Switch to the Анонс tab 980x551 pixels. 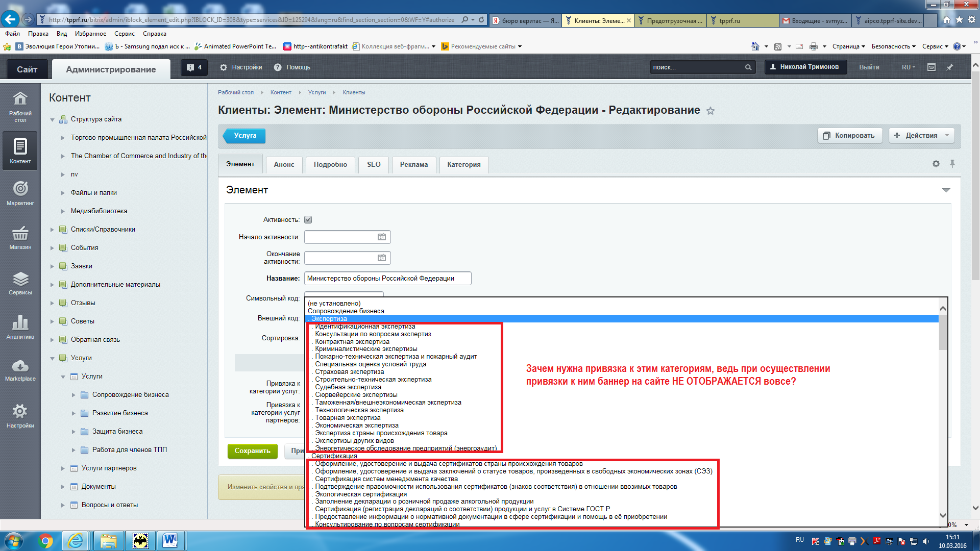tap(284, 164)
